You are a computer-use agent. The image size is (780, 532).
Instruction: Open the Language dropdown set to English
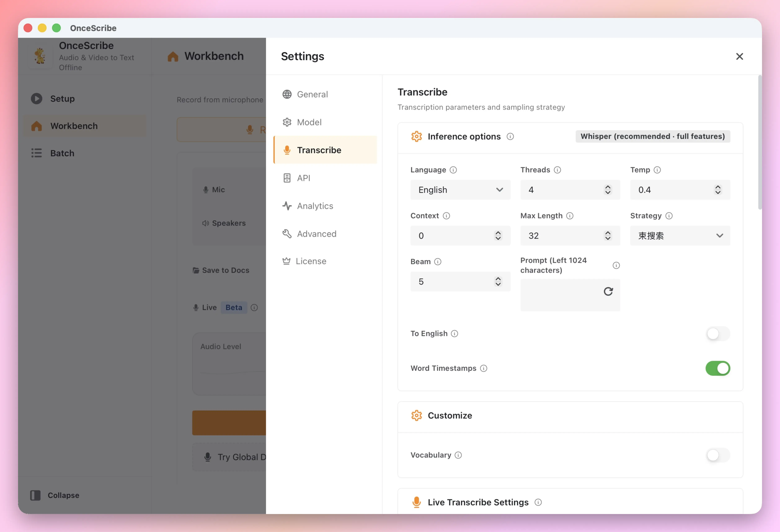coord(460,190)
